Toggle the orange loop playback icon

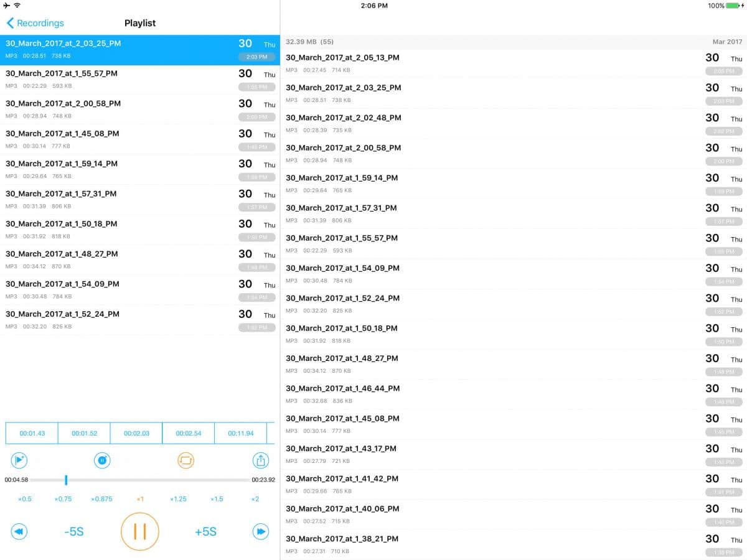[186, 460]
